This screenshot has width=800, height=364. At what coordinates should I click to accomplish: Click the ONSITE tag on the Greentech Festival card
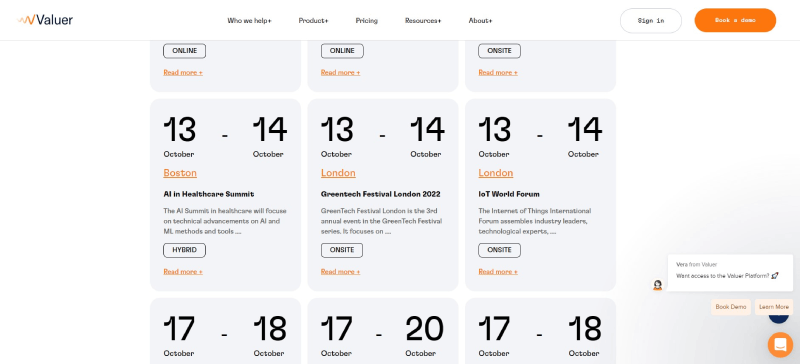342,250
